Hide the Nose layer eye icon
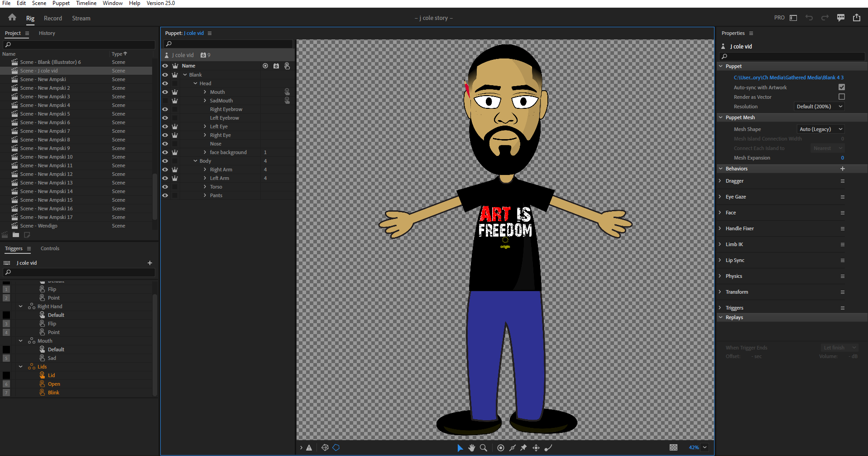The image size is (868, 456). (x=165, y=144)
